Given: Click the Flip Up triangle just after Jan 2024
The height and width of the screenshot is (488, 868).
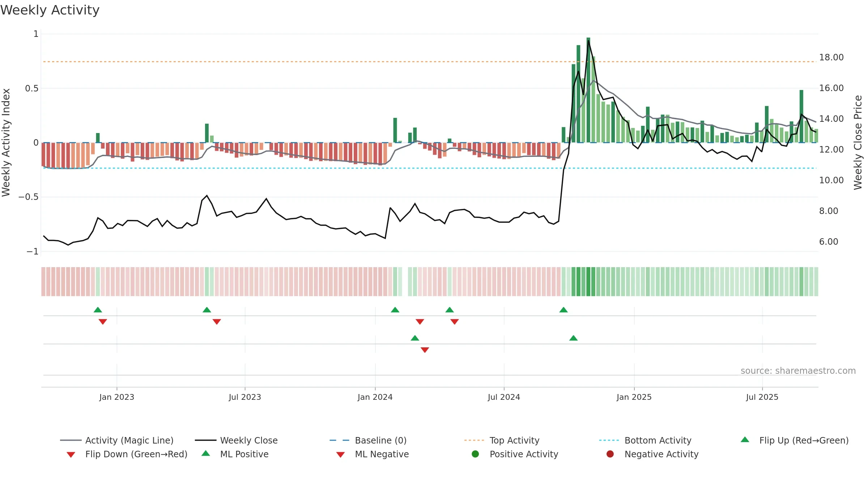Looking at the screenshot, I should coord(395,310).
